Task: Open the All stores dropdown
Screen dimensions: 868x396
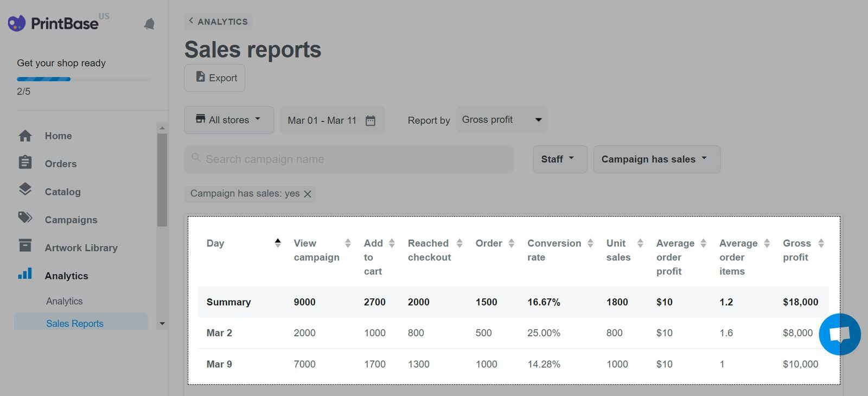Action: [229, 120]
